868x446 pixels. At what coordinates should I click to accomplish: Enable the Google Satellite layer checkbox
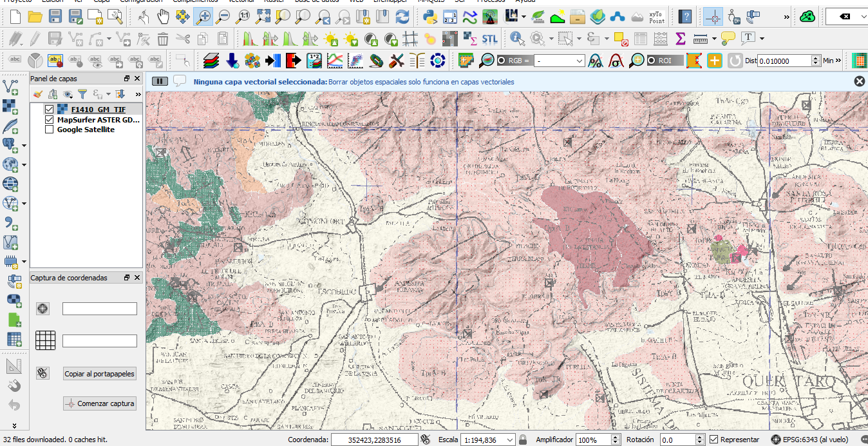click(50, 130)
